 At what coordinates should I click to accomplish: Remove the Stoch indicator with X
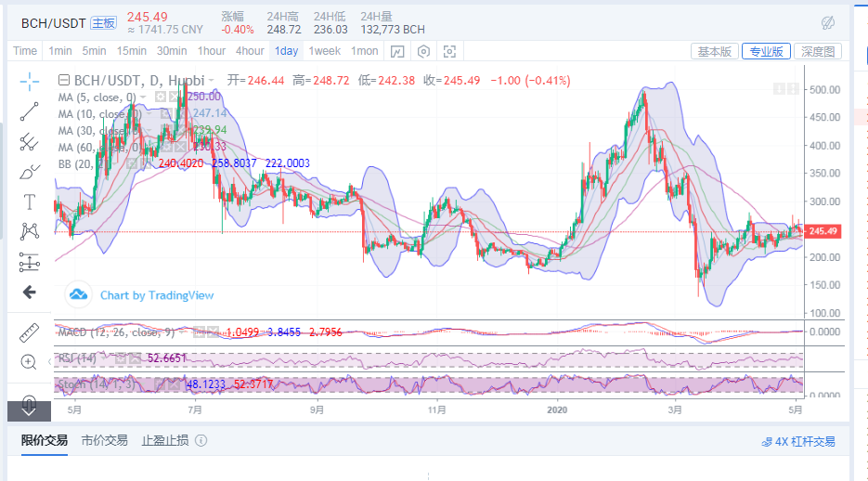pos(174,384)
